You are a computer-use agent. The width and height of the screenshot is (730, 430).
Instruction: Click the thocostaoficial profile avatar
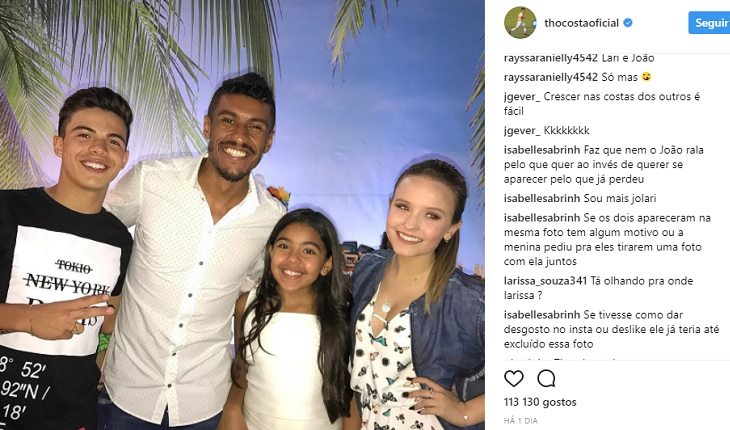[x=520, y=22]
